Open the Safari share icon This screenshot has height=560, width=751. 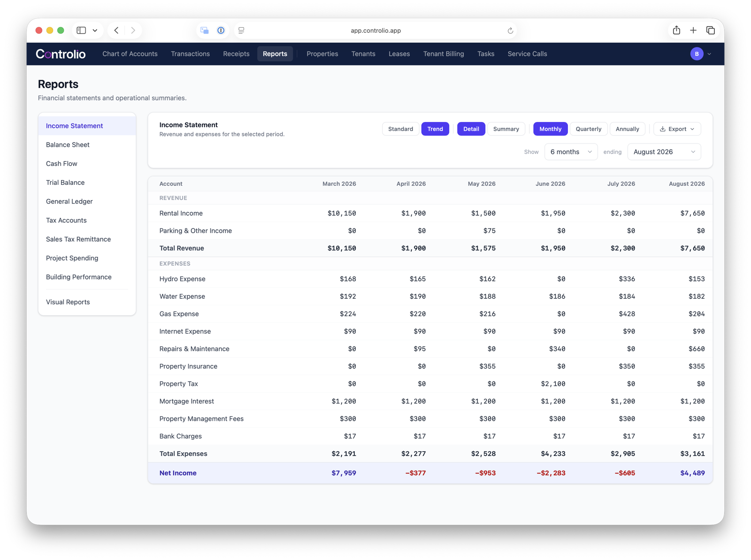(x=676, y=30)
